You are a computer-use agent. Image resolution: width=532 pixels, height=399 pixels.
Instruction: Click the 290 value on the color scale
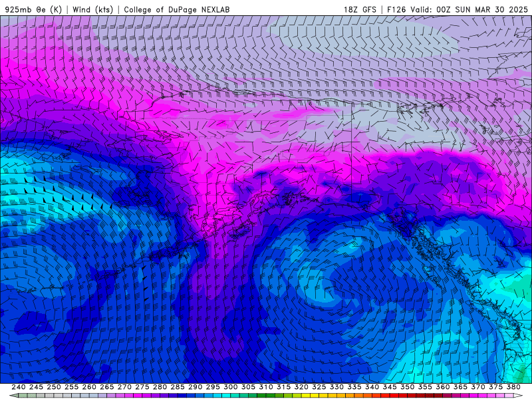coord(195,387)
